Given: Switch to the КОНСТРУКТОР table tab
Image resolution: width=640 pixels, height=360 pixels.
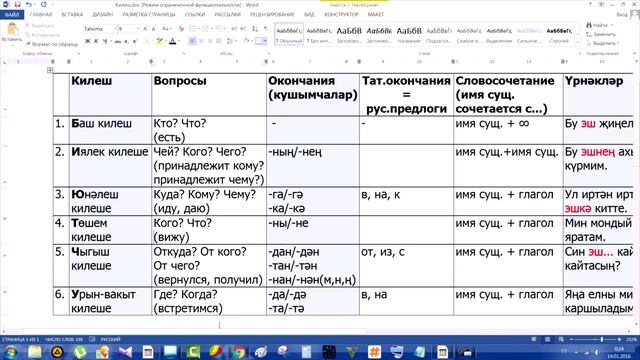Looking at the screenshot, I should click(x=341, y=15).
